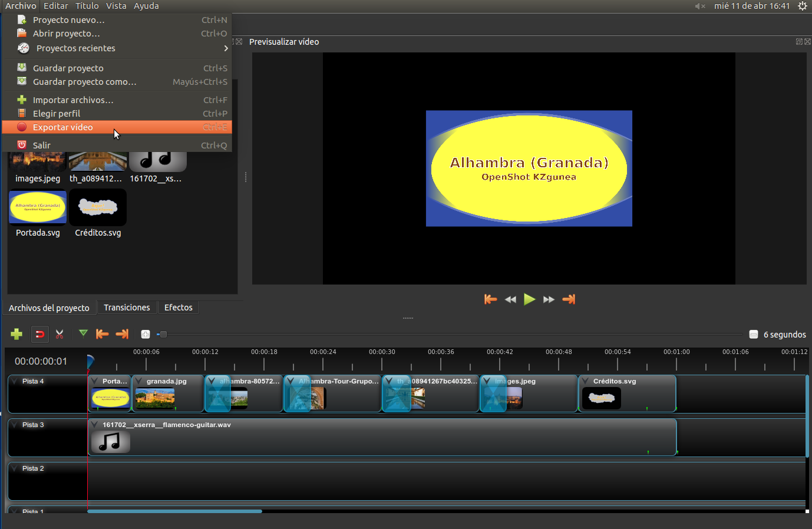Viewport: 812px width, 529px height.
Task: Play the video preview
Action: (529, 299)
